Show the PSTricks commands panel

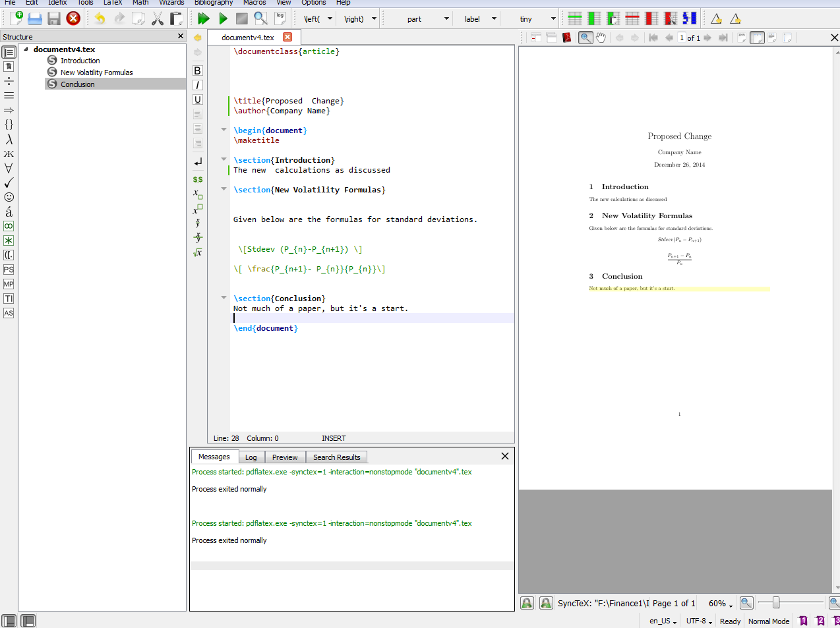tap(9, 270)
